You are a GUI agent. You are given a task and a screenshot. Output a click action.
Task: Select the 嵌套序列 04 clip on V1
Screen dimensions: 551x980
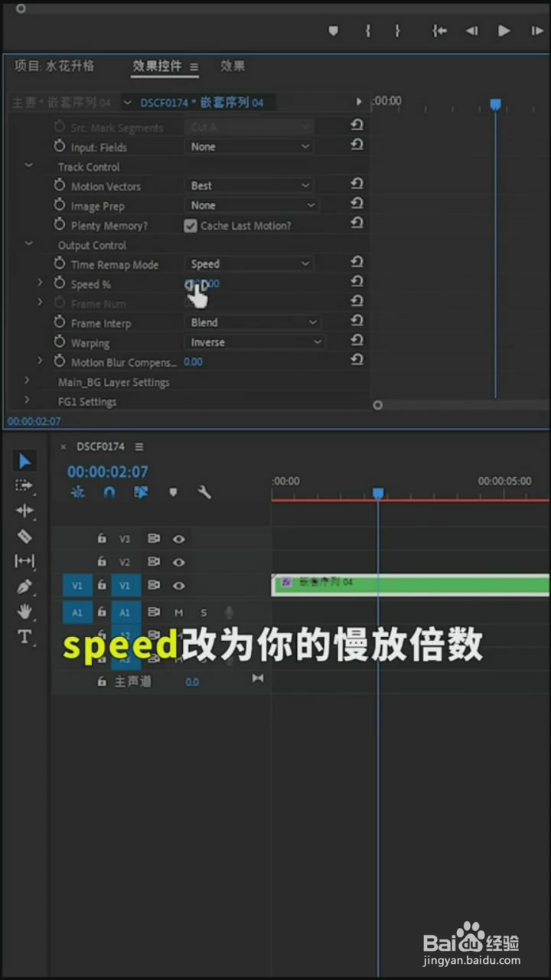(410, 584)
